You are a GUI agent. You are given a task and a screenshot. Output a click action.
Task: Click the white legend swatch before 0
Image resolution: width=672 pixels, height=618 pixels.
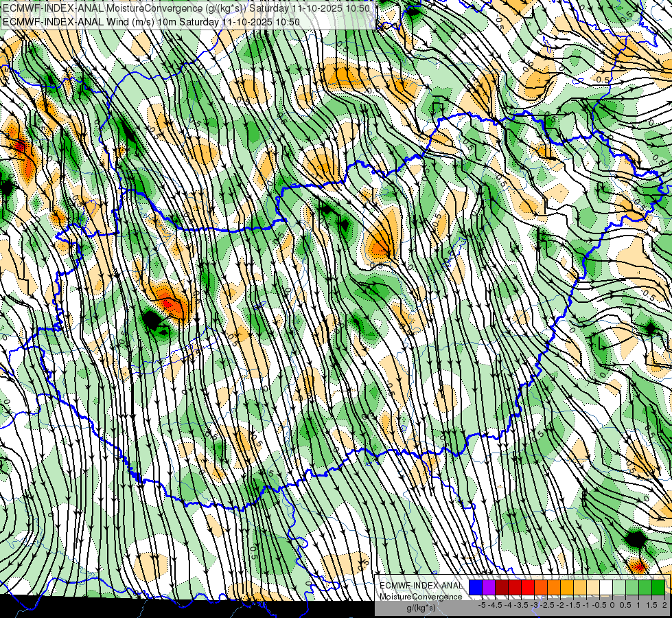[606, 587]
